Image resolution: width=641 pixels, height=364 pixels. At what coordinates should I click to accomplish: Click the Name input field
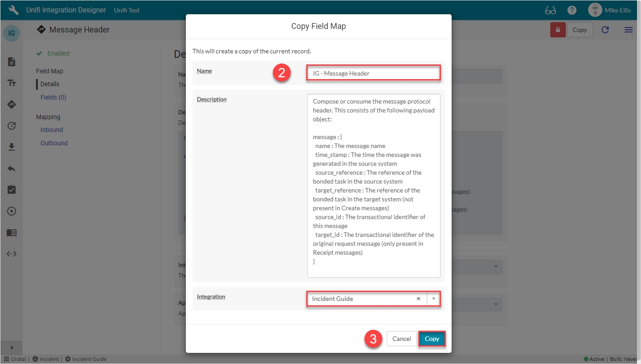373,73
